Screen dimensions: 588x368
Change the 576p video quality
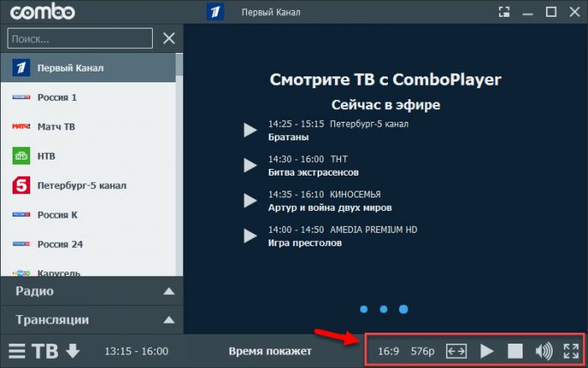point(423,351)
